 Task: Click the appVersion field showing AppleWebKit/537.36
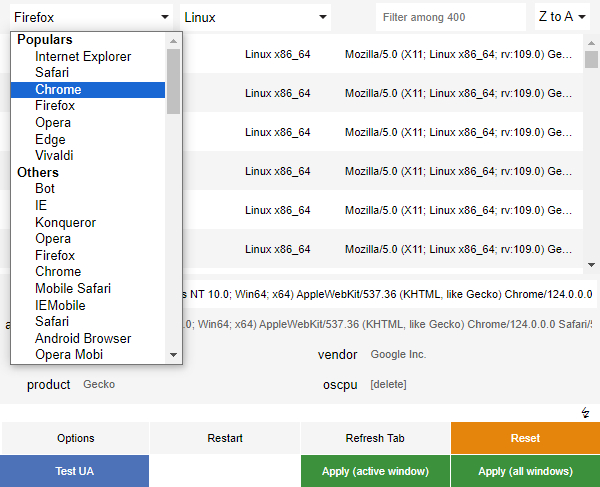point(387,324)
